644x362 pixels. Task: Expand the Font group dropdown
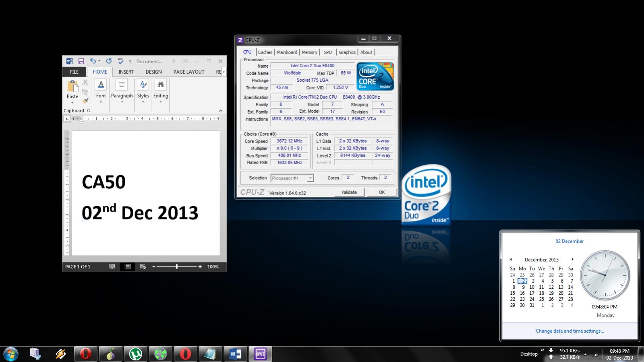[101, 96]
